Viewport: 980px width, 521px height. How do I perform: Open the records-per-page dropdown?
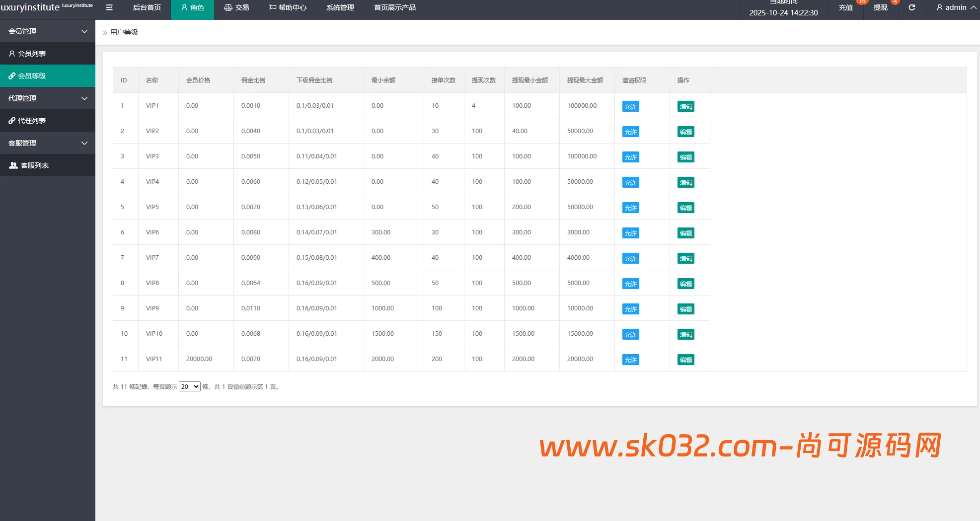click(189, 386)
